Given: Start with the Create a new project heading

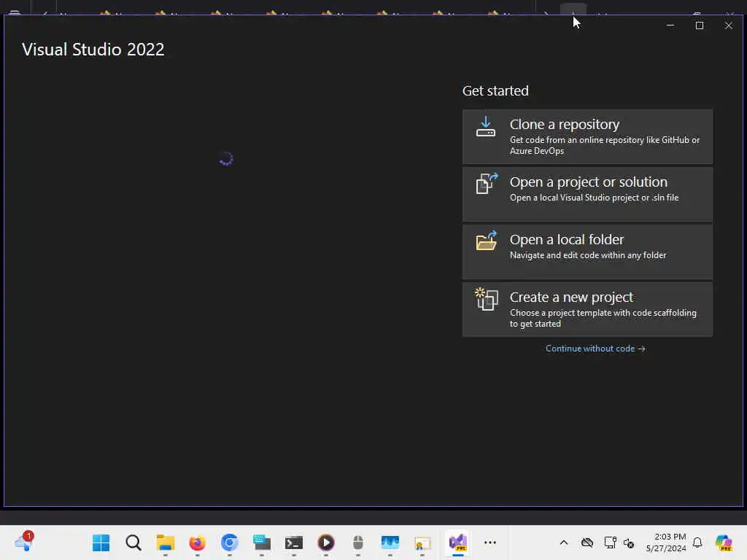Looking at the screenshot, I should point(571,297).
